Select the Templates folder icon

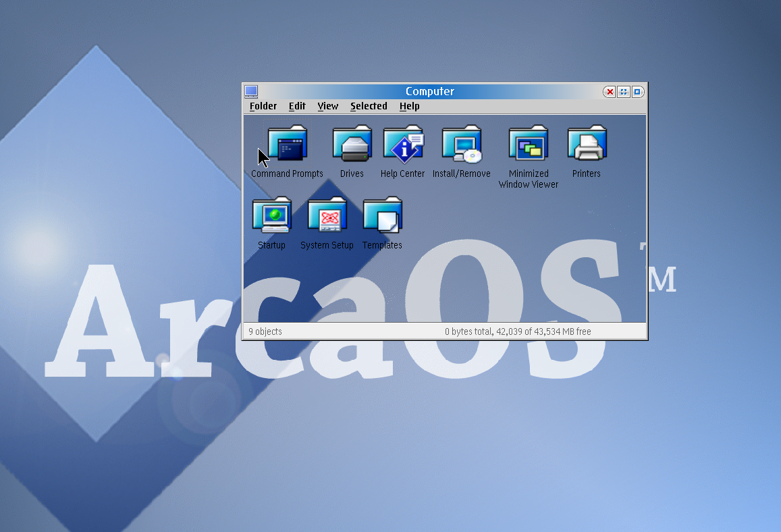click(383, 215)
